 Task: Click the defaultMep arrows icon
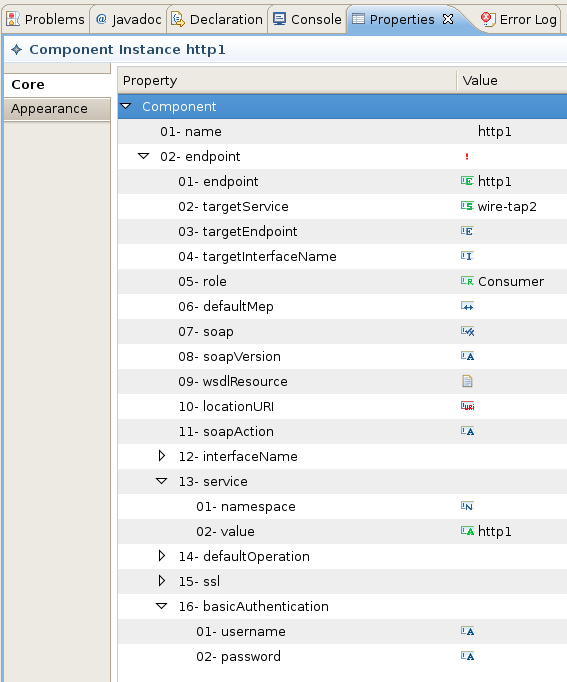(x=467, y=306)
